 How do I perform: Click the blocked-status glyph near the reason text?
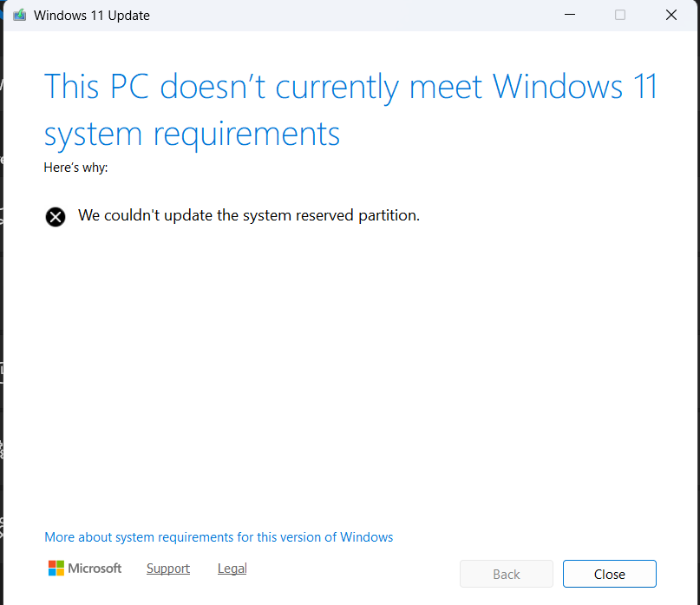(x=56, y=217)
